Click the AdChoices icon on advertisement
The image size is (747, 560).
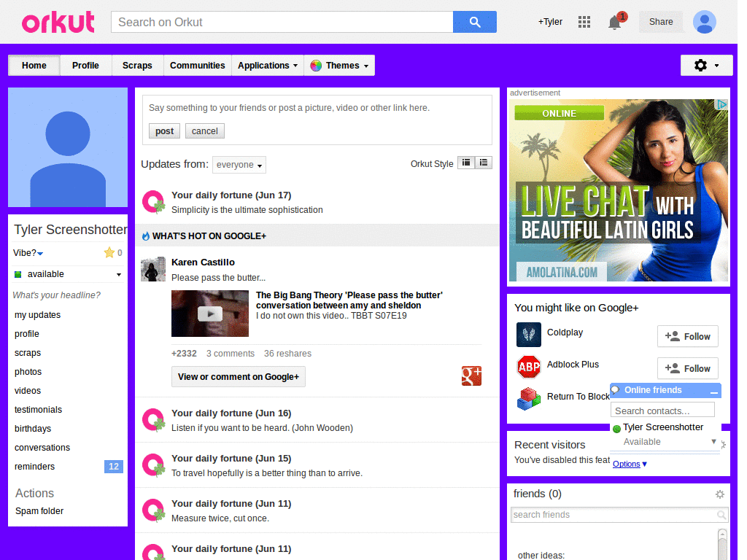click(721, 104)
